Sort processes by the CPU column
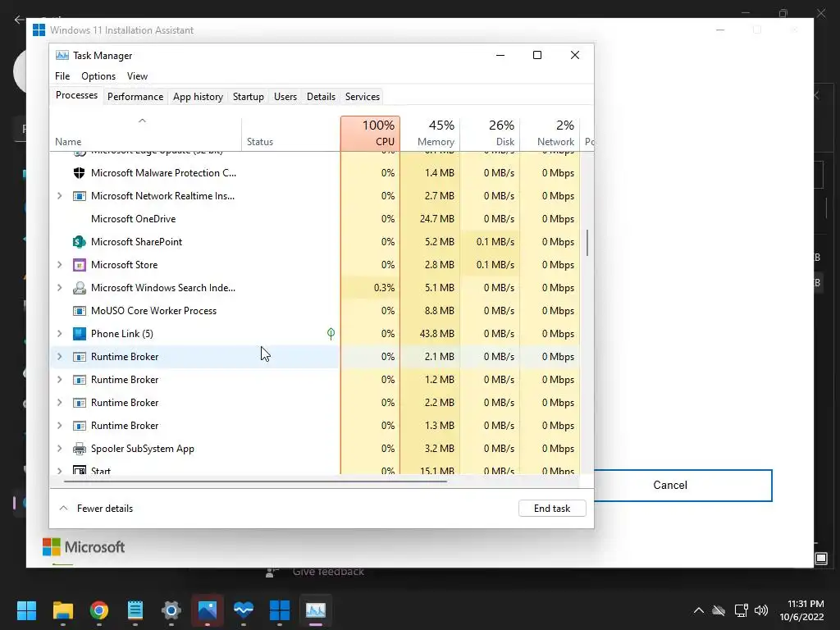 (370, 134)
